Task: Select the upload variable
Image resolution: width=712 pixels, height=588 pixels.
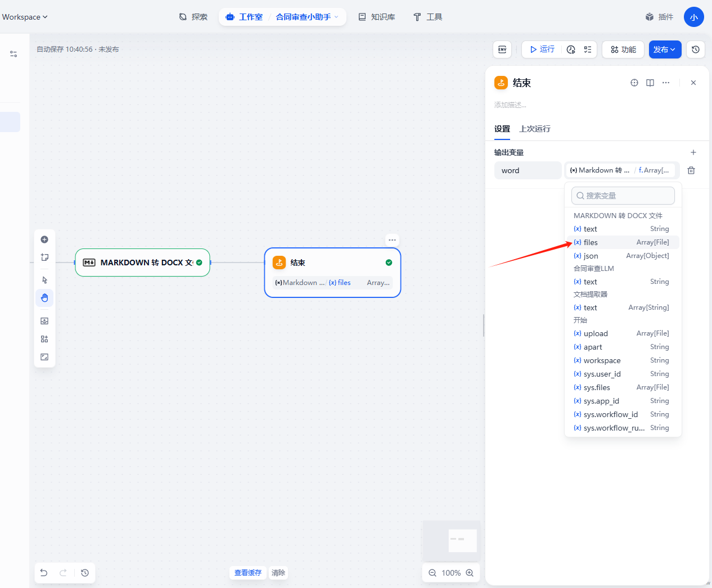Action: tap(623, 333)
